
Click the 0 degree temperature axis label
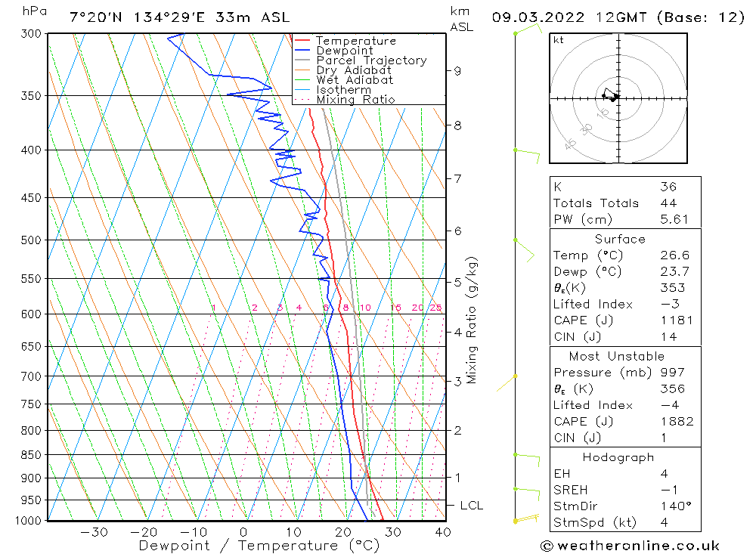[x=243, y=532]
